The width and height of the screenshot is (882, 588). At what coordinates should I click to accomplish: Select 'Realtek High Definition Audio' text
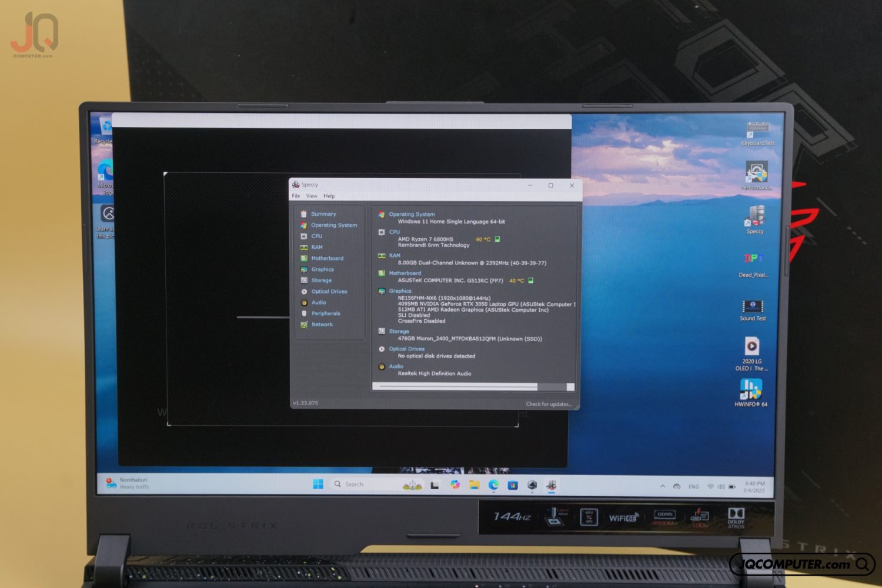click(x=434, y=373)
